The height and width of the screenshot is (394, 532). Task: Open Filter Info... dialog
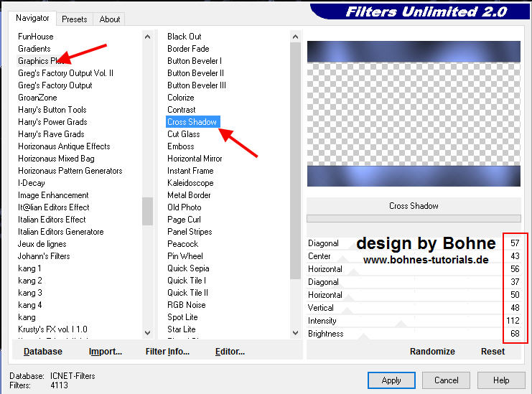click(167, 352)
